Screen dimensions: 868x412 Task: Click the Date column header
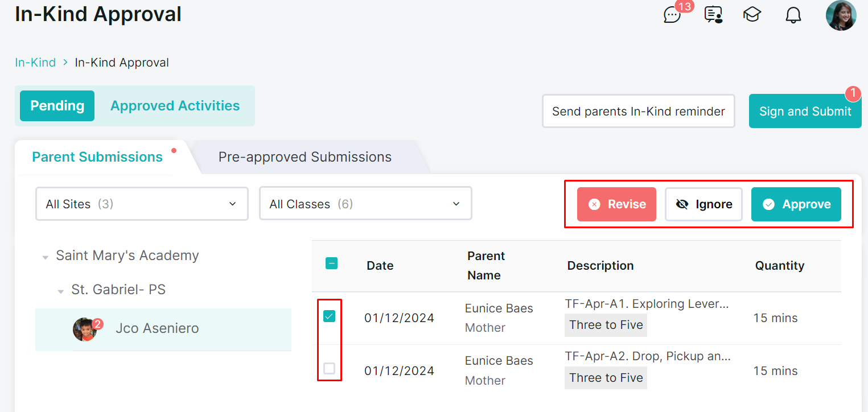pyautogui.click(x=380, y=266)
